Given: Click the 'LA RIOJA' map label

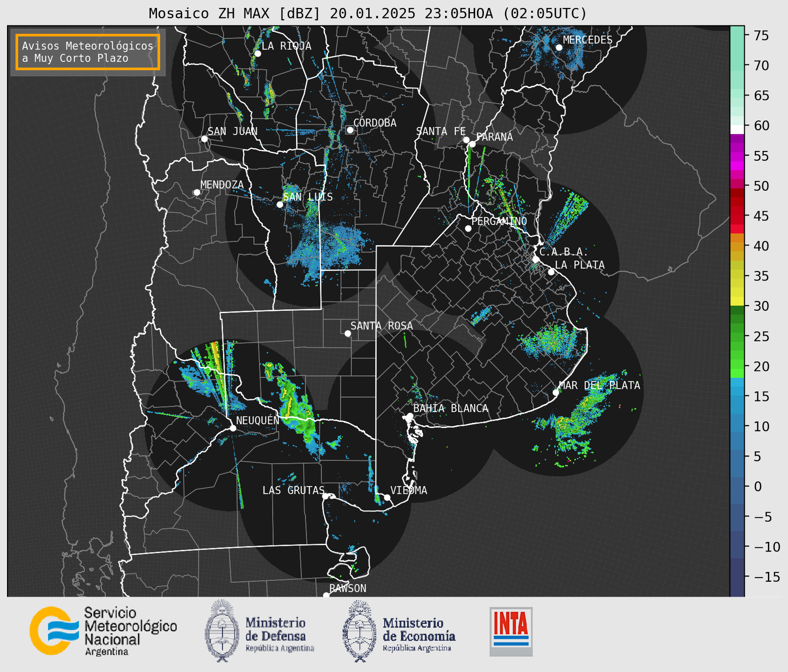Looking at the screenshot, I should [x=286, y=46].
